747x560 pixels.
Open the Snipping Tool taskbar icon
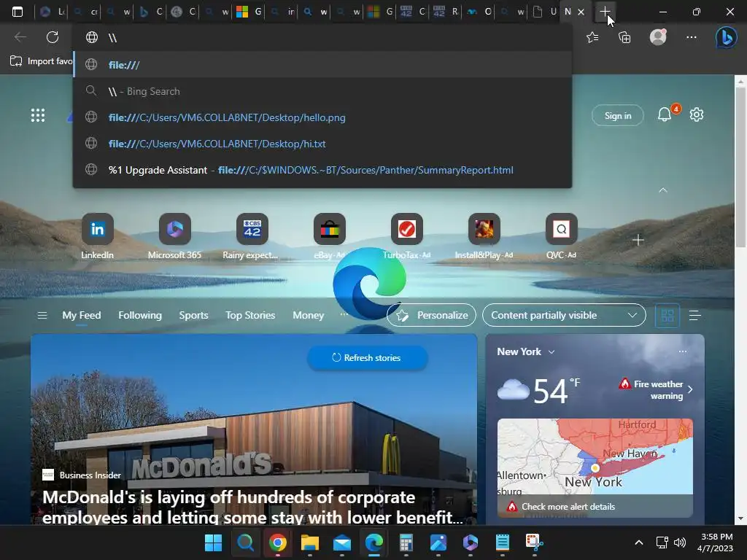tap(534, 542)
